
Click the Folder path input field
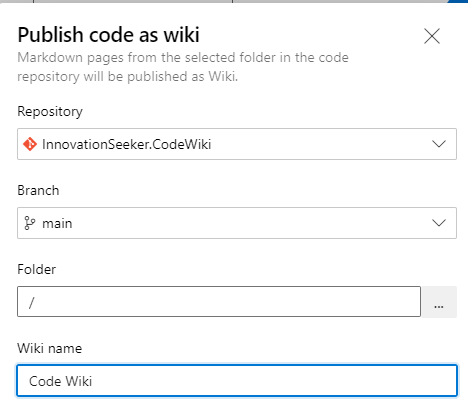(x=219, y=301)
